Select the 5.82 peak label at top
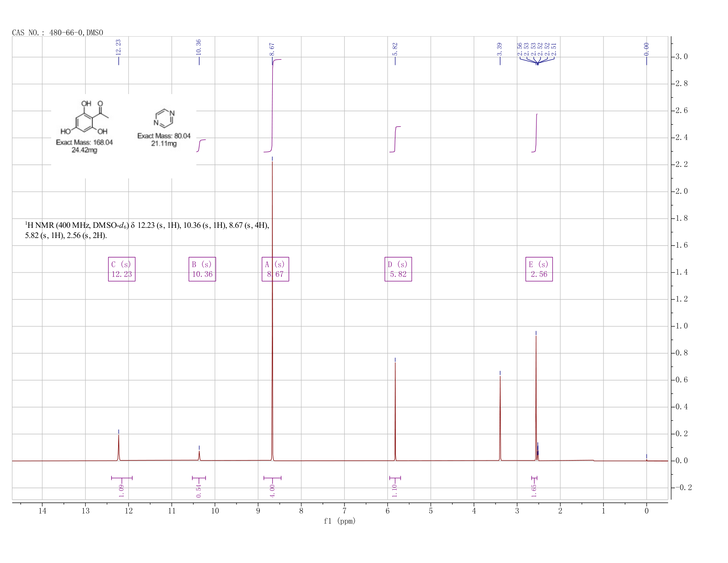The image size is (728, 563). pyautogui.click(x=395, y=49)
